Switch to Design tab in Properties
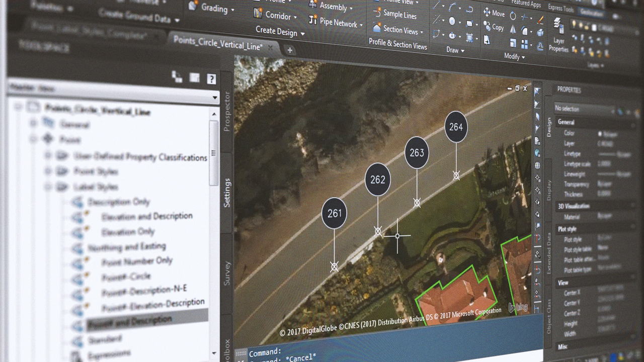This screenshot has height=362, width=644. point(548,127)
